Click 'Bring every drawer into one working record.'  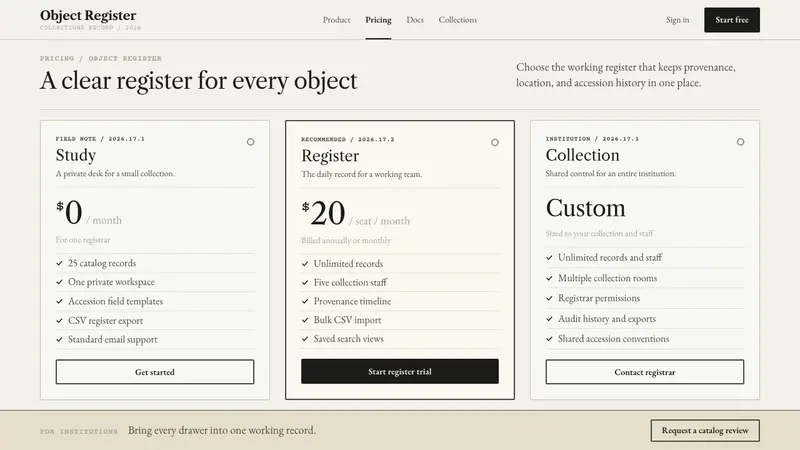pyautogui.click(x=222, y=431)
